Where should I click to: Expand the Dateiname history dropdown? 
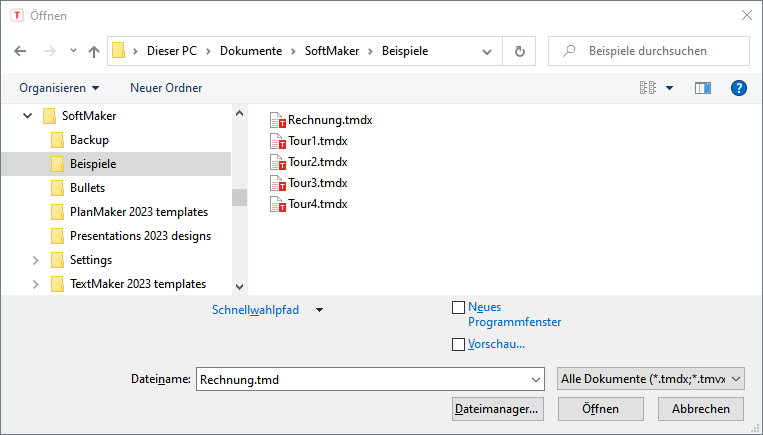point(536,380)
